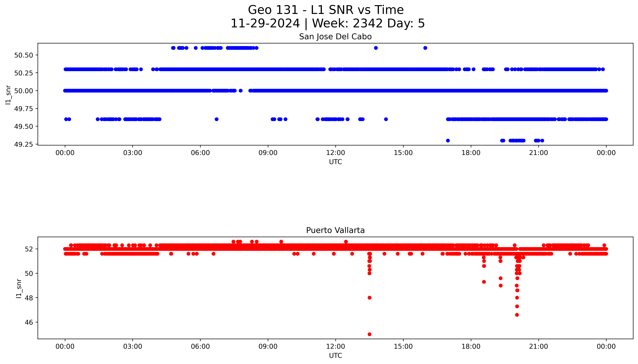Screen dimensions: 638x364
Task: Click the lowest red point near 20:00
Action: (517, 315)
